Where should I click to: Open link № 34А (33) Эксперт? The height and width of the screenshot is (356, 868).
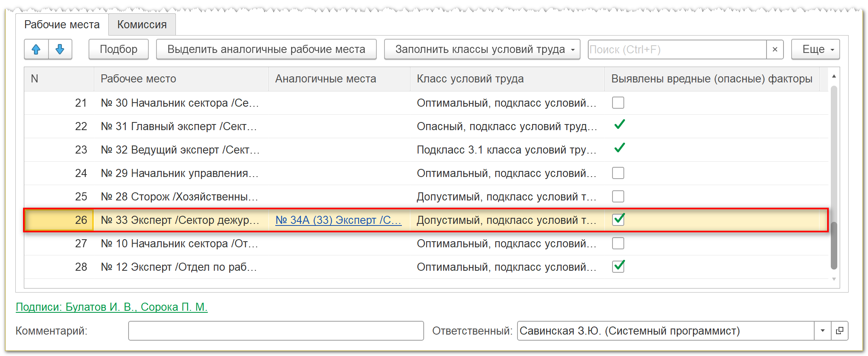tap(338, 220)
